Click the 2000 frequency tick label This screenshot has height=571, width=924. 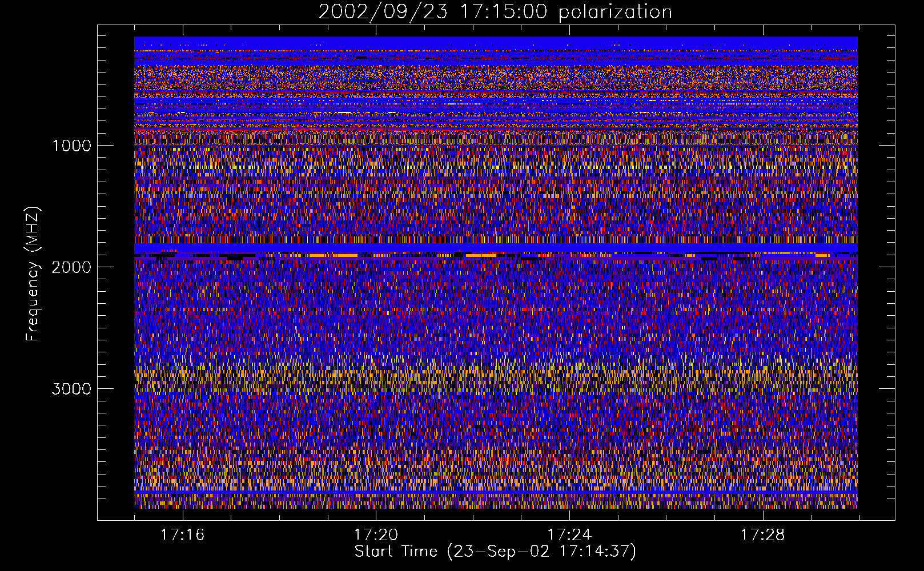tap(71, 267)
